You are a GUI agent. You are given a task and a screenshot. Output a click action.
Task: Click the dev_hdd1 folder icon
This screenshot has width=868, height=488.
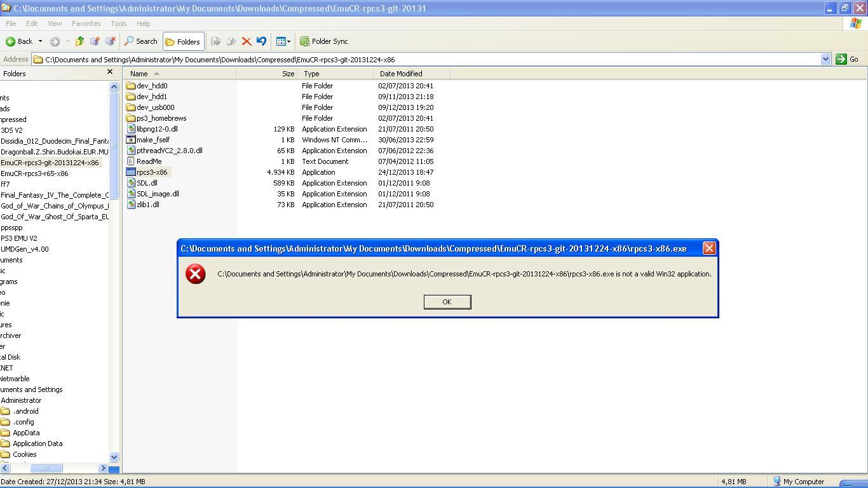(131, 97)
